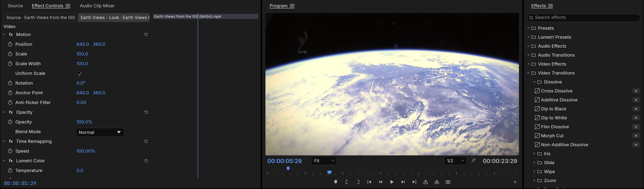Toggle Scale stopwatch animation icon
The height and width of the screenshot is (189, 644).
10,54
